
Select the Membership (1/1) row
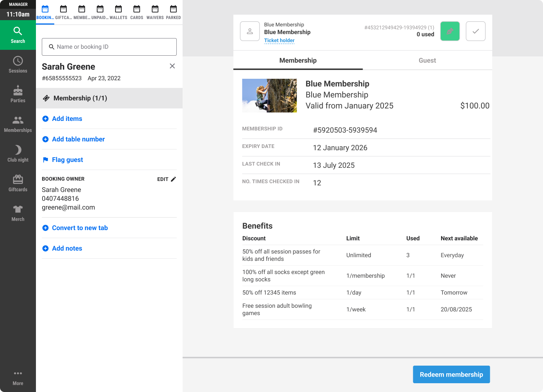click(109, 98)
